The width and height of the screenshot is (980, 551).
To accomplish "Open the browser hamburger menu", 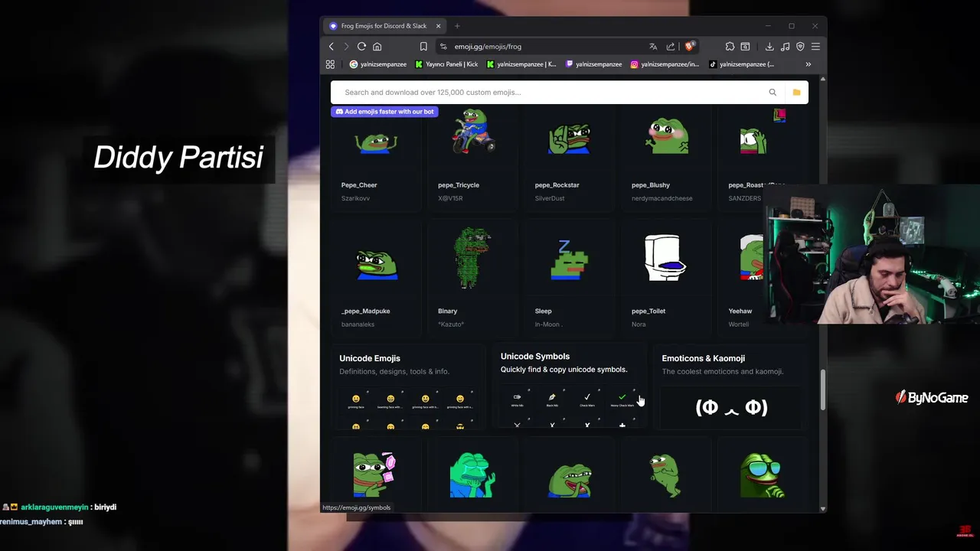I will [x=815, y=47].
